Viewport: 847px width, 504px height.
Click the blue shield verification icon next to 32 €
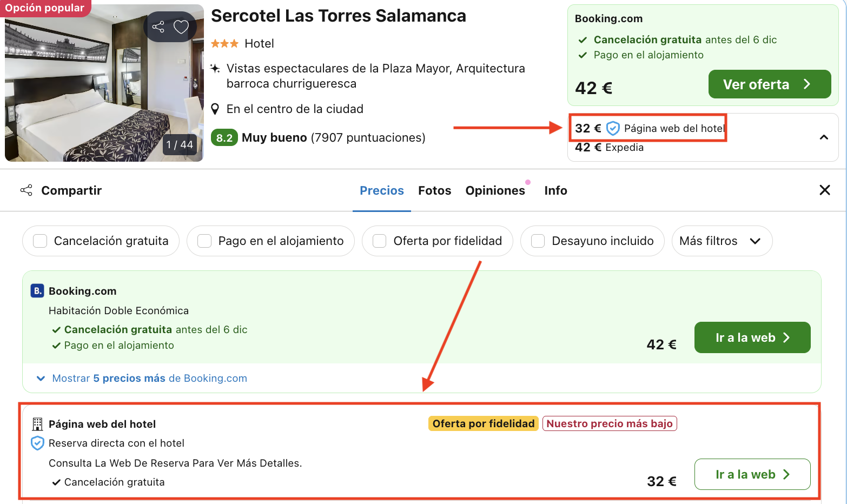[612, 128]
